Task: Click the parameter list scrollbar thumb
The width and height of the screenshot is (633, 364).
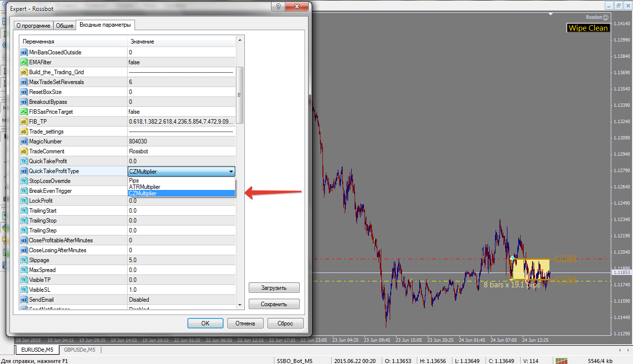Action: [240, 95]
